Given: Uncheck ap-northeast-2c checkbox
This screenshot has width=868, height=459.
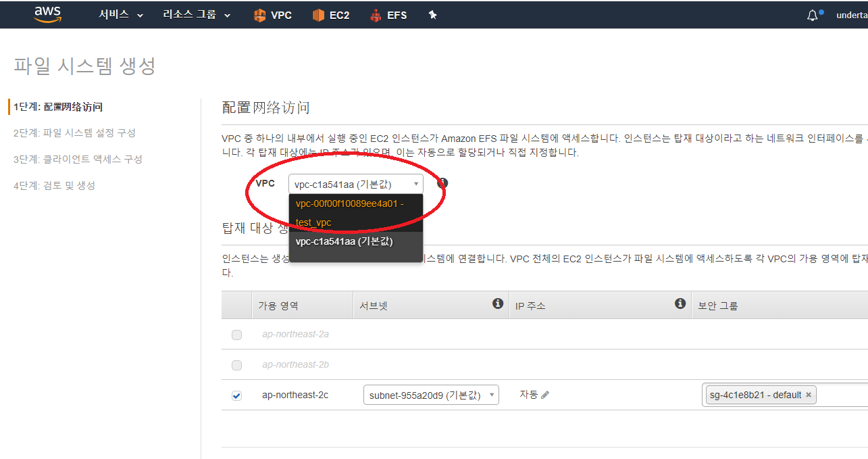Looking at the screenshot, I should 236,395.
